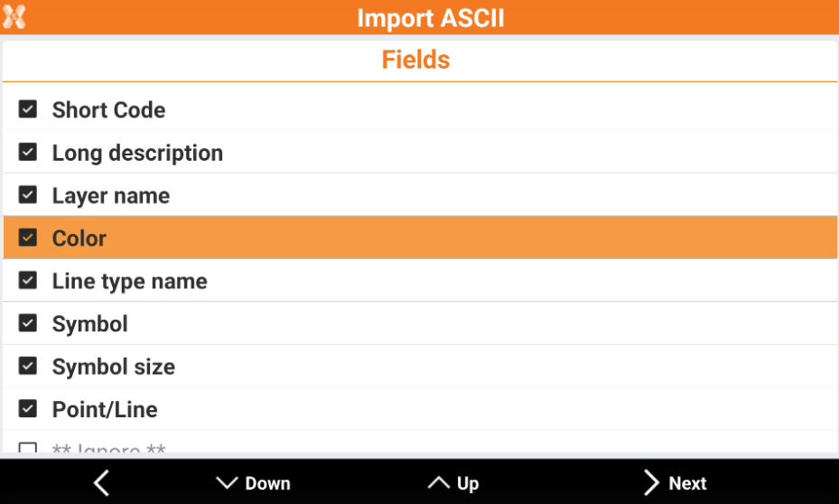Select the Line type name row
839x504 pixels.
(130, 281)
